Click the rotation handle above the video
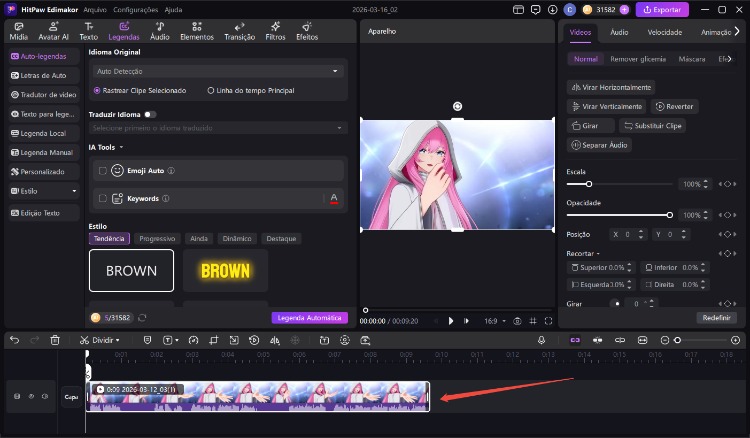The width and height of the screenshot is (750, 438). point(457,106)
